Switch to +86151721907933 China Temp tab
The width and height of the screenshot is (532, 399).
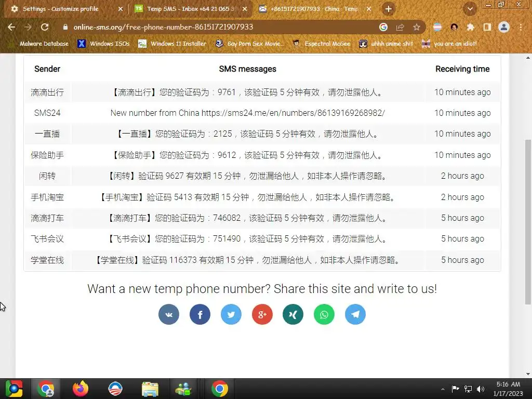tap(315, 9)
